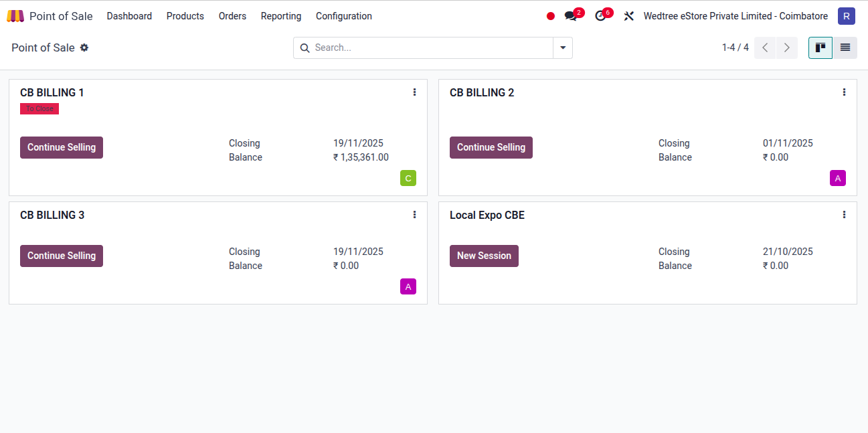
Task: Open the chat messages icon
Action: [570, 16]
